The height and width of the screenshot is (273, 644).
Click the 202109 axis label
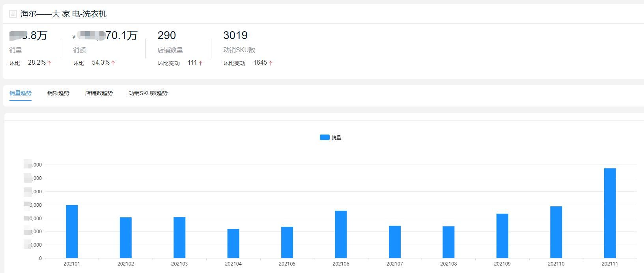tap(502, 264)
